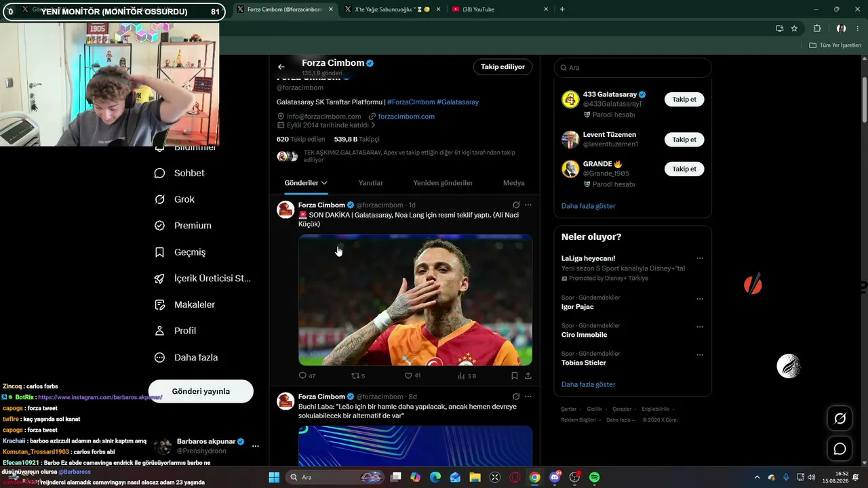Close the Forza Cimbom browser tab
This screenshot has width=868, height=488.
tap(330, 9)
